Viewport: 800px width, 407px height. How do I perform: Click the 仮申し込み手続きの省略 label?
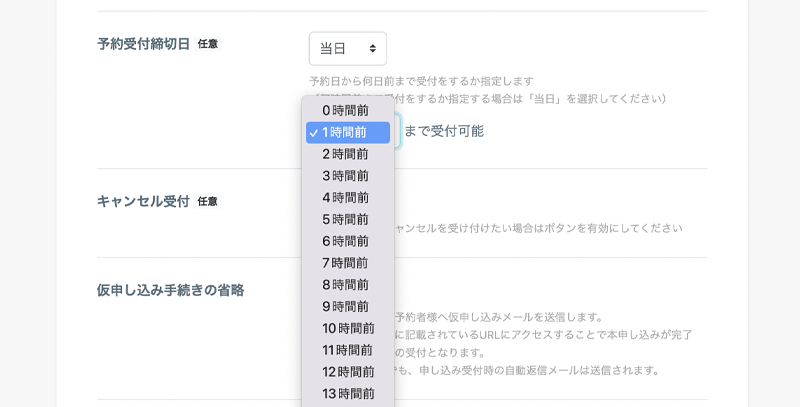[x=170, y=290]
